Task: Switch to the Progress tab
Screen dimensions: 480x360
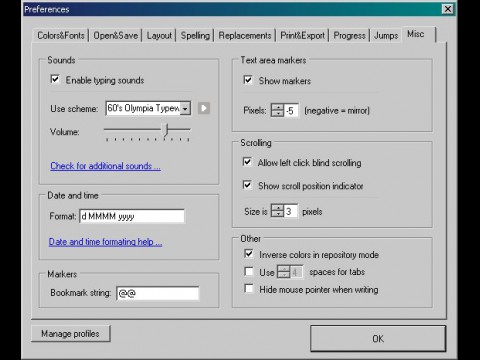Action: (x=349, y=35)
